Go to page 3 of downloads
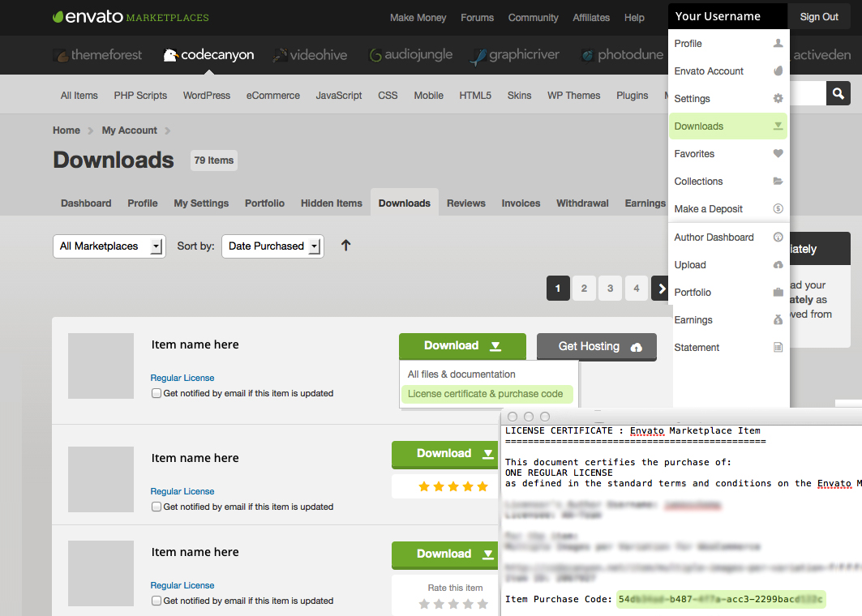This screenshot has width=862, height=616. (x=611, y=289)
